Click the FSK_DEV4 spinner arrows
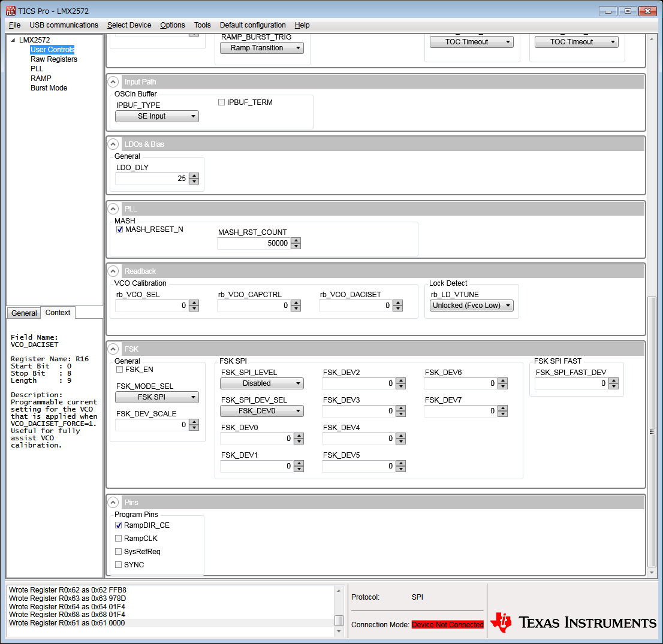 [401, 439]
